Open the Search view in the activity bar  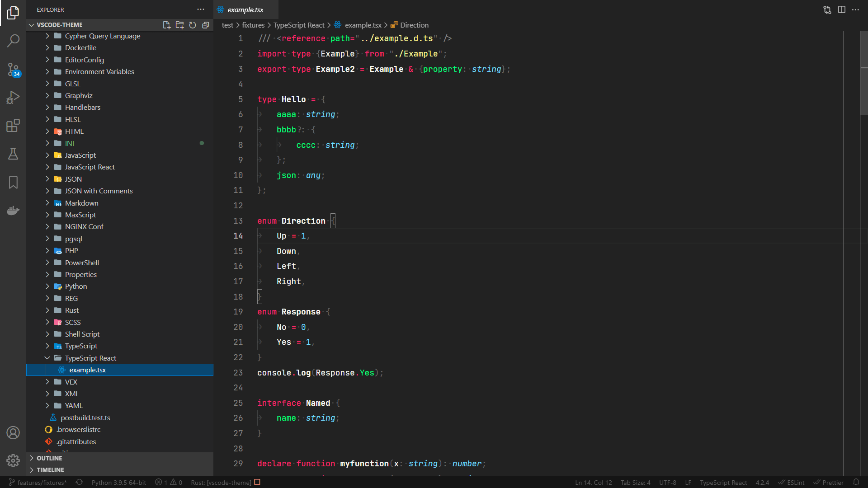tap(13, 41)
